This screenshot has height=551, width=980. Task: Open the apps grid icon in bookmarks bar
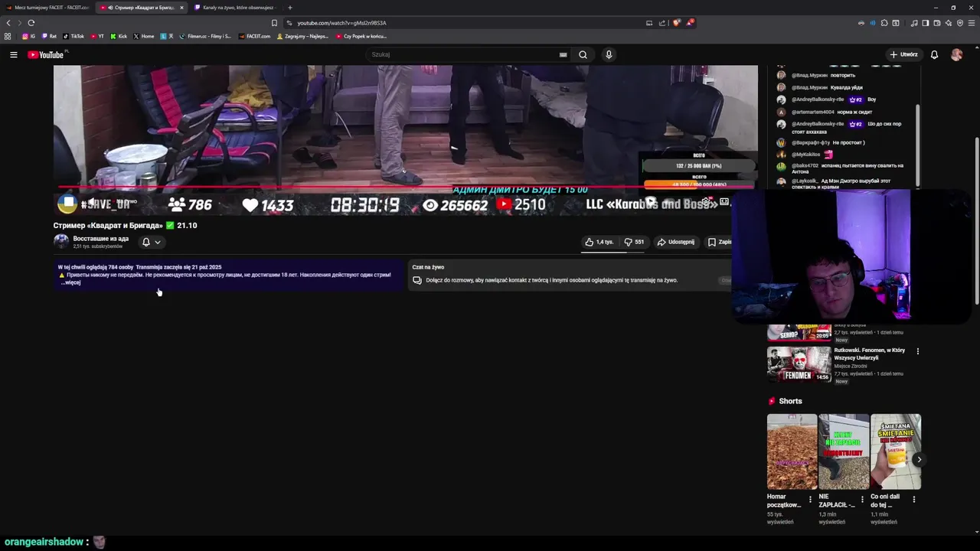(x=8, y=36)
